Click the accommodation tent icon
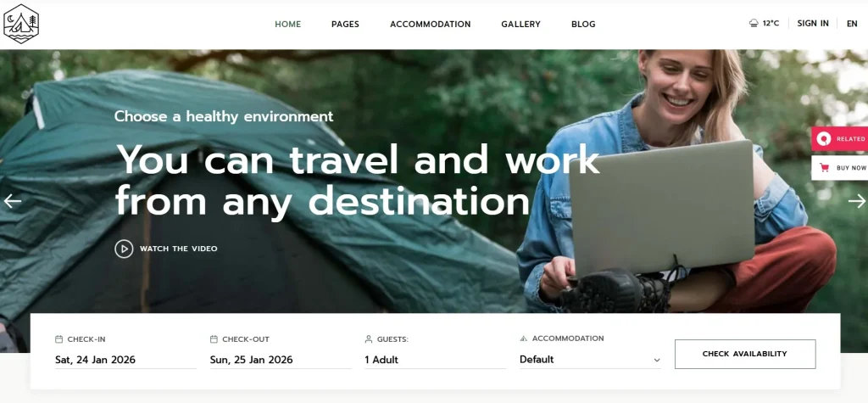Viewport: 868px width, 403px height. 524,339
